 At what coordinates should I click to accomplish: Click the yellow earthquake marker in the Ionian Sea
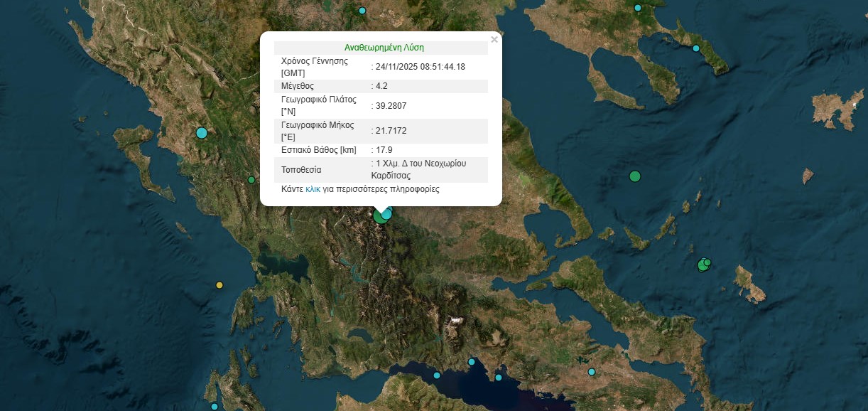click(x=219, y=284)
